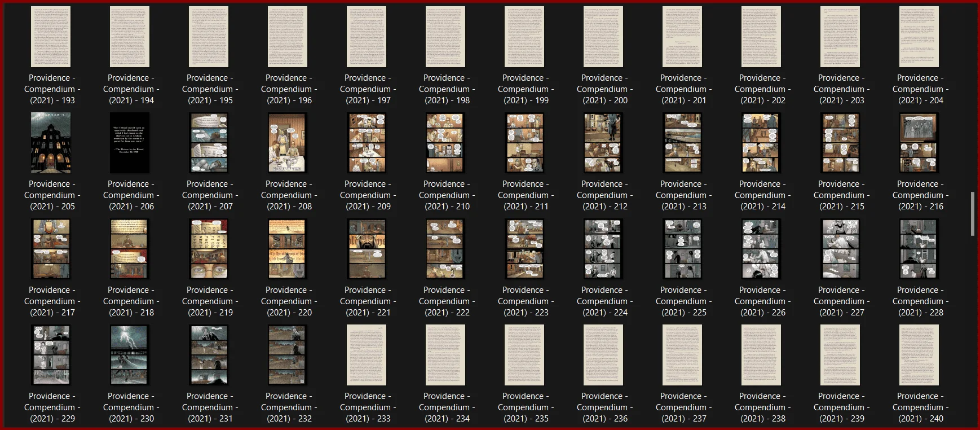Click comic page thumbnail 216
980x430 pixels.
tap(919, 143)
